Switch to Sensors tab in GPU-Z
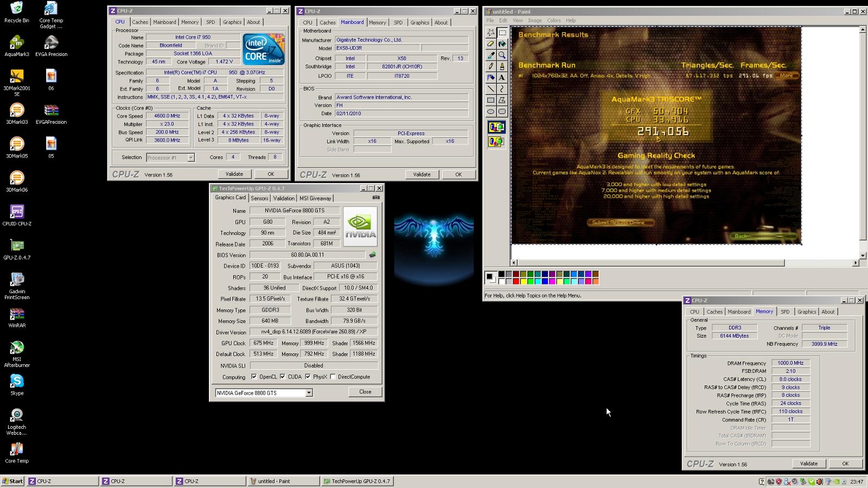This screenshot has width=868, height=488. 259,198
